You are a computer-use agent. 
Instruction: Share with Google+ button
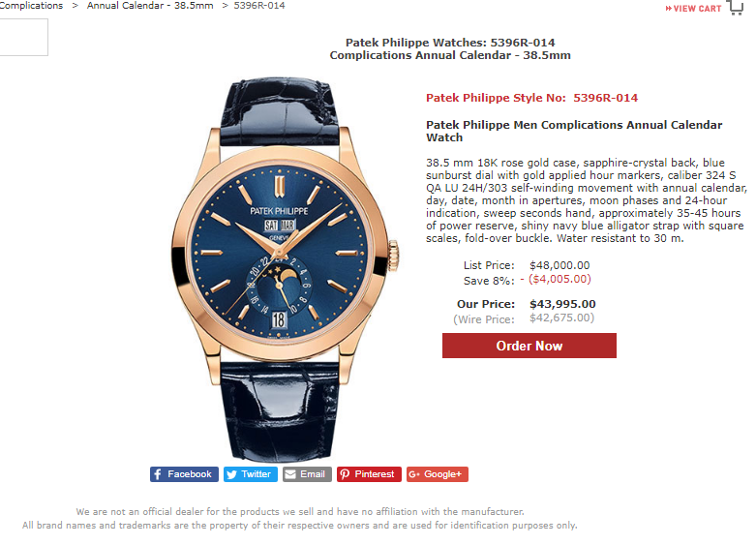438,474
